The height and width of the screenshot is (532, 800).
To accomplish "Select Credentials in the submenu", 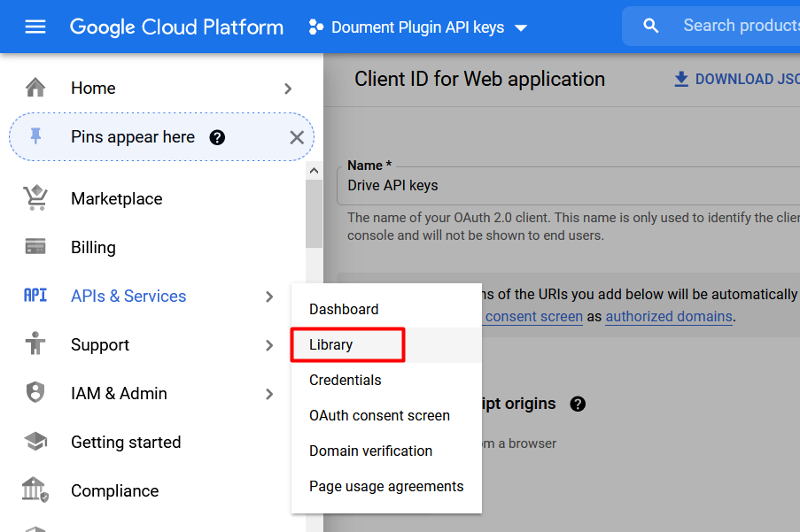I will [x=386, y=380].
